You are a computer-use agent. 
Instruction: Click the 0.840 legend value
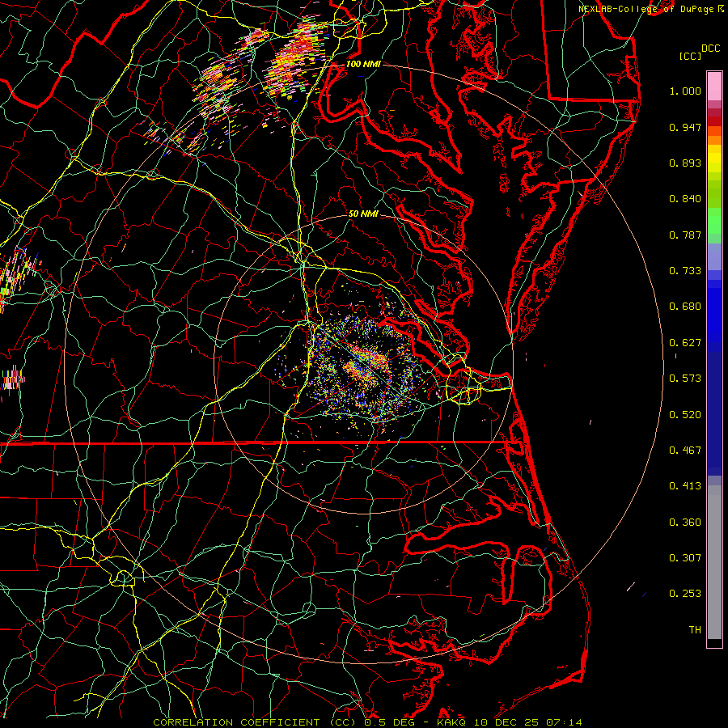point(685,199)
